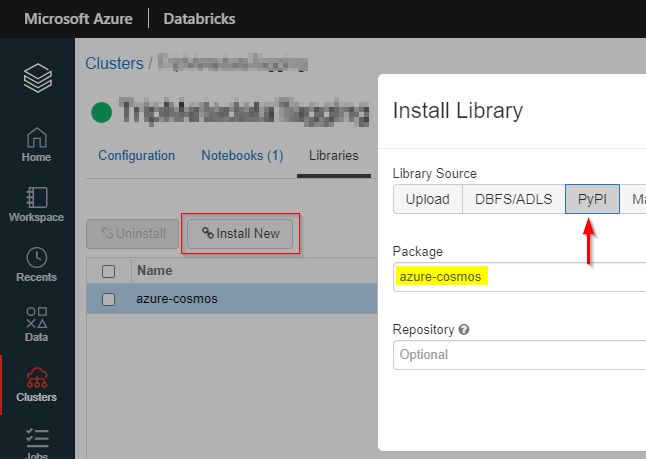Open Workspace from the sidebar
This screenshot has height=459, width=646.
click(37, 205)
